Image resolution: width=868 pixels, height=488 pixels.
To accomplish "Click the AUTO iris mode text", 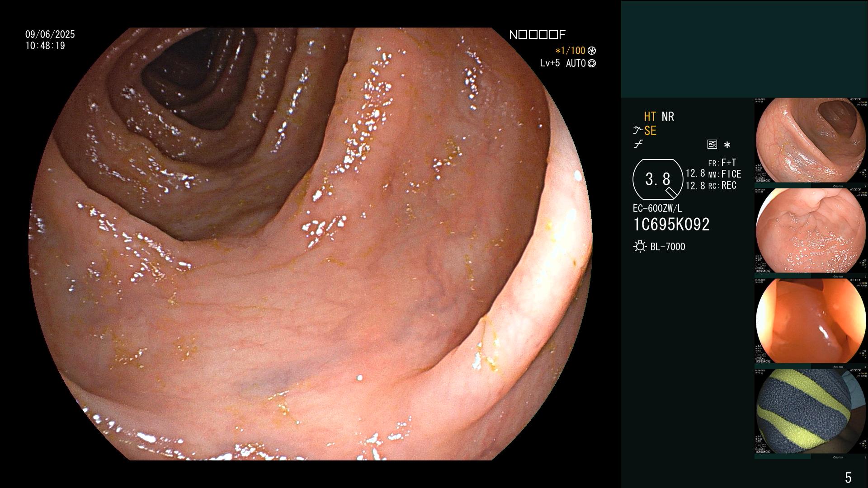I will (576, 64).
